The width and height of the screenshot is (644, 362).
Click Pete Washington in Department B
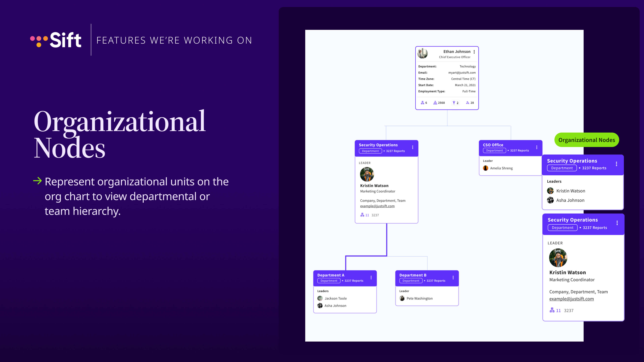click(419, 298)
